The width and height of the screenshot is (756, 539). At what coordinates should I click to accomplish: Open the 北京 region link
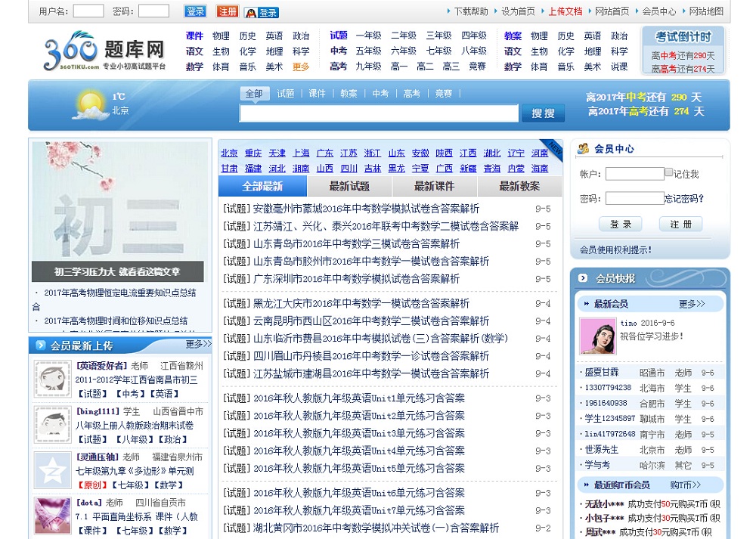230,153
